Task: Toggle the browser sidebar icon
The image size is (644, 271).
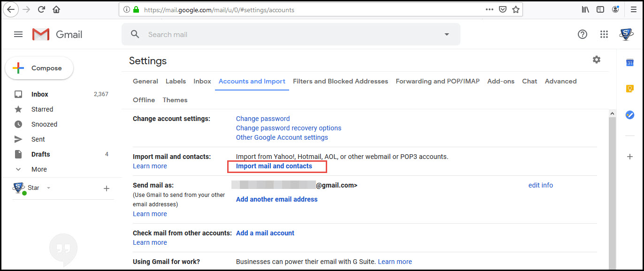Action: 600,9
